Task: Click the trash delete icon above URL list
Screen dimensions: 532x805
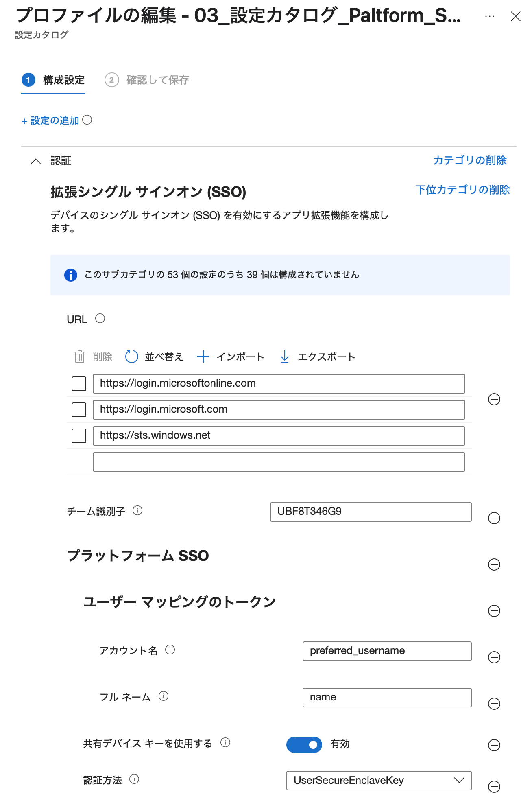Action: click(x=79, y=357)
